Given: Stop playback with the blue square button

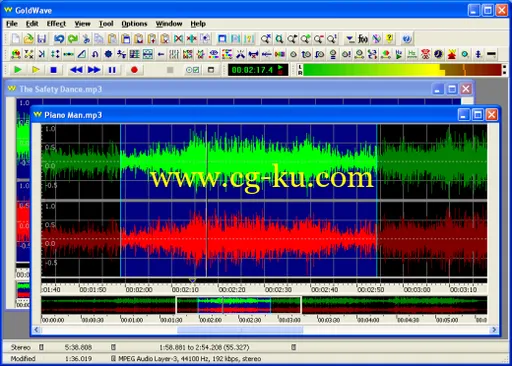Looking at the screenshot, I should pos(53,70).
